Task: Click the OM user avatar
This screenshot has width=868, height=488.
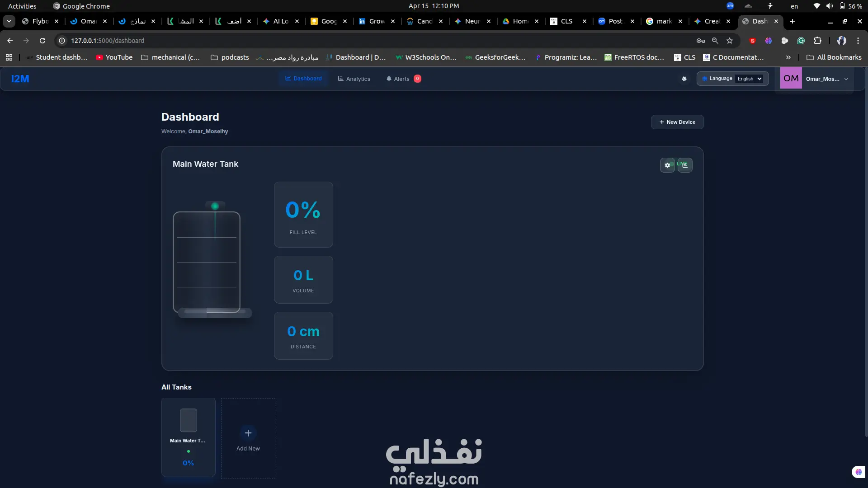Action: 791,79
